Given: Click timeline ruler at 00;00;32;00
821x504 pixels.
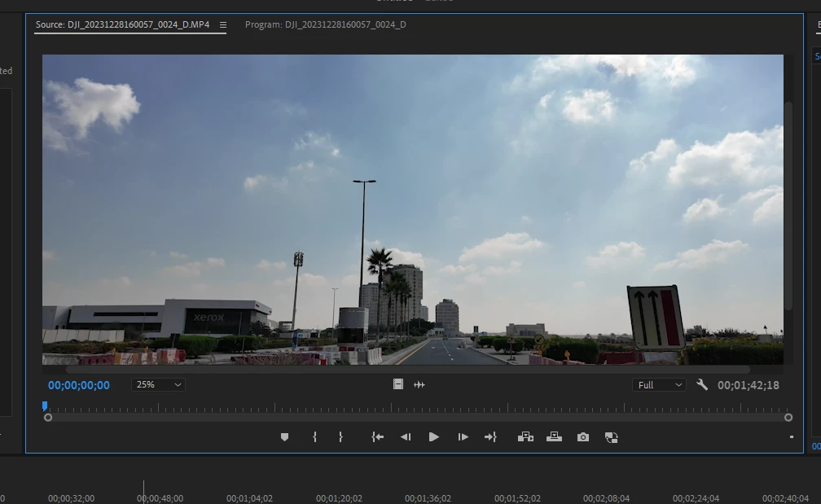Looking at the screenshot, I should [x=71, y=498].
